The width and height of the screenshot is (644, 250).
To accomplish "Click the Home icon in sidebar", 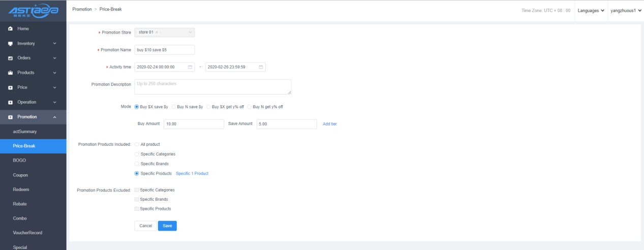I will tap(10, 28).
